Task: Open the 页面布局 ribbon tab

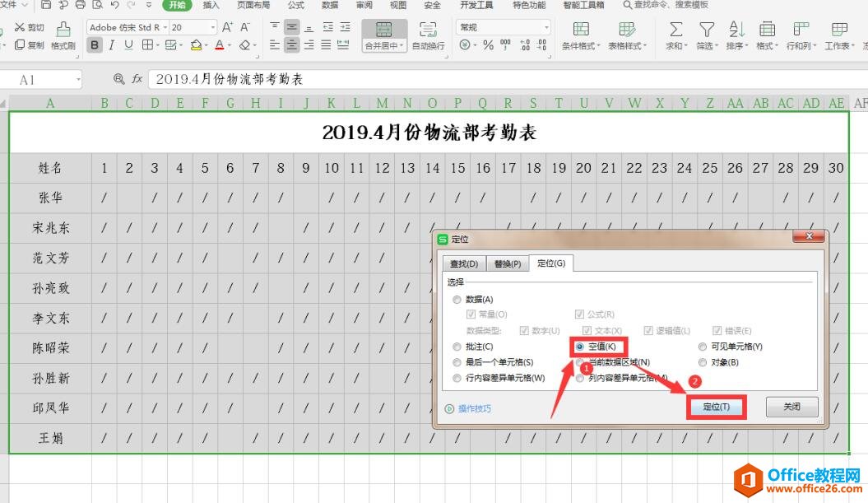Action: [x=253, y=5]
